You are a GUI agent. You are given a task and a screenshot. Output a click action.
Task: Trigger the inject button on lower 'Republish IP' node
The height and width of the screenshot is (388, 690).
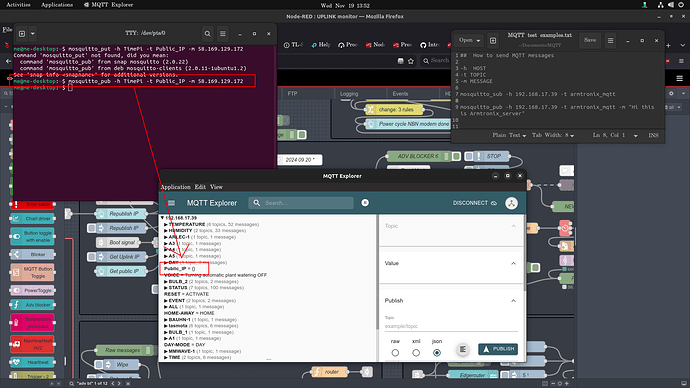pyautogui.click(x=91, y=228)
